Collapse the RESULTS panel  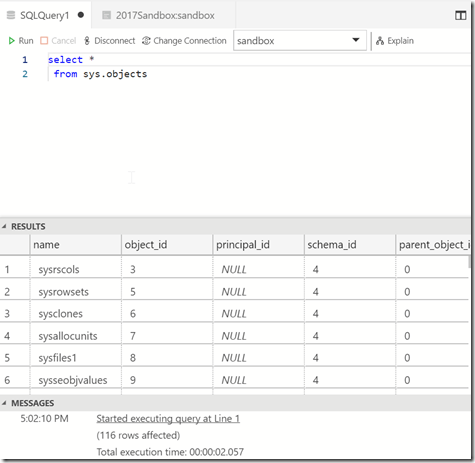[x=4, y=226]
